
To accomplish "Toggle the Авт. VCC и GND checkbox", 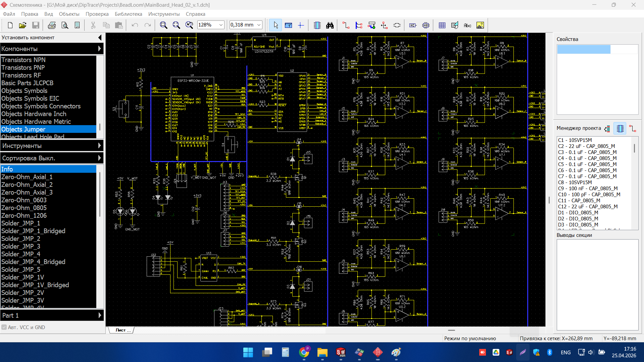I will pos(4,327).
